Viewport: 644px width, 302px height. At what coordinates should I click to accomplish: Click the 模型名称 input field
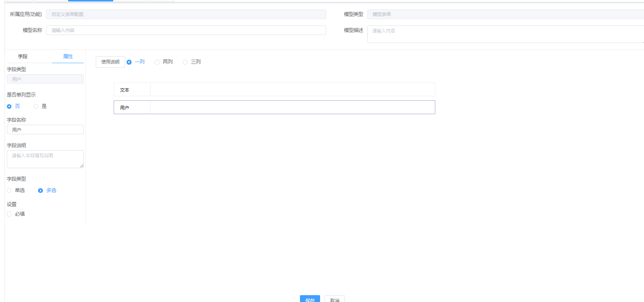pos(186,30)
